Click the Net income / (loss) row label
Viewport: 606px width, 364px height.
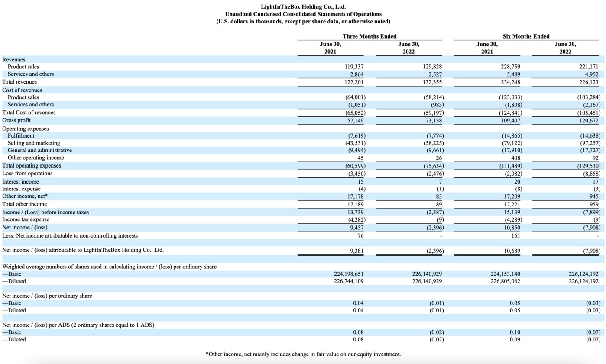click(x=25, y=227)
